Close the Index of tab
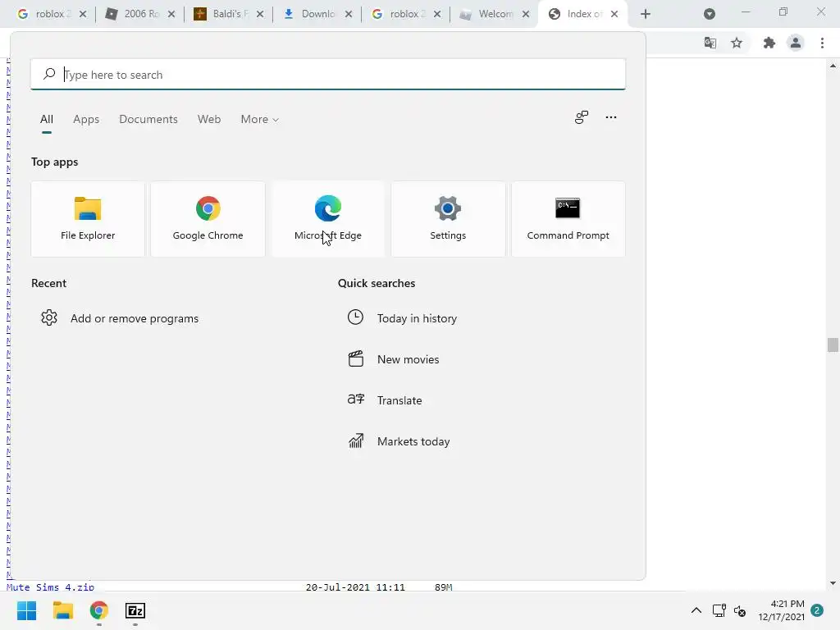 614,14
